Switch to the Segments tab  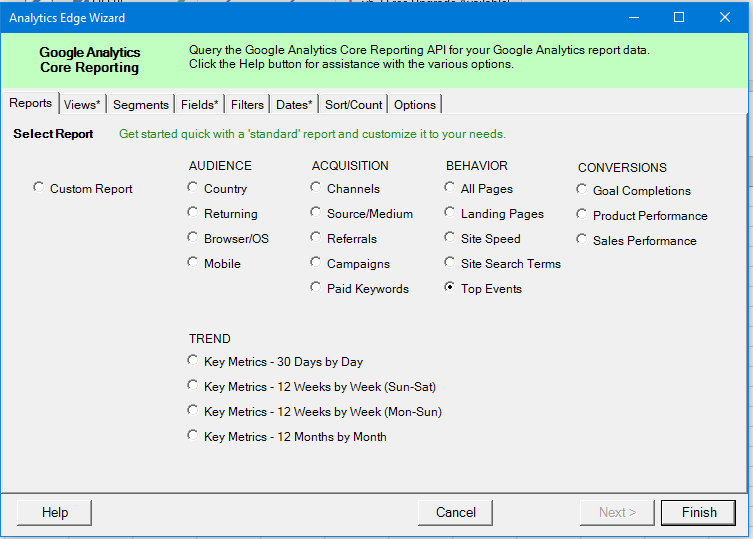141,105
